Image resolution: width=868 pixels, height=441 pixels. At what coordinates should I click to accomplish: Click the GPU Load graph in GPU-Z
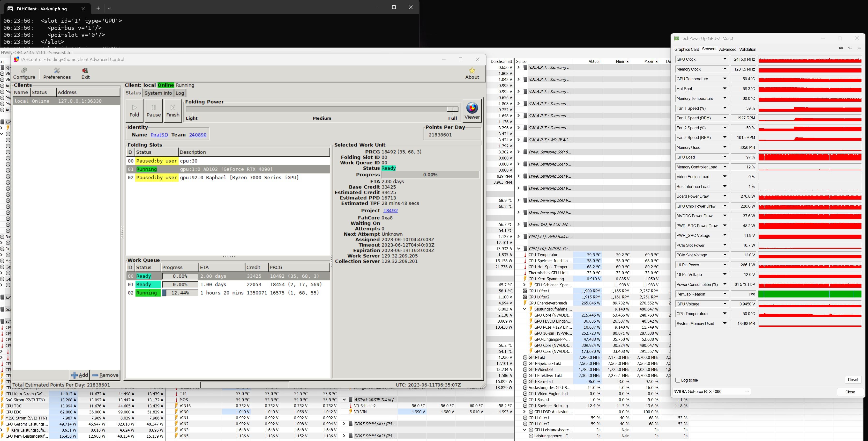[x=810, y=157]
